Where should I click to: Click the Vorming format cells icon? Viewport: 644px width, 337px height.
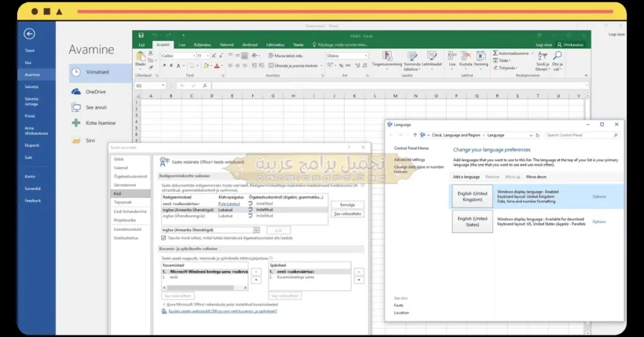pos(480,56)
